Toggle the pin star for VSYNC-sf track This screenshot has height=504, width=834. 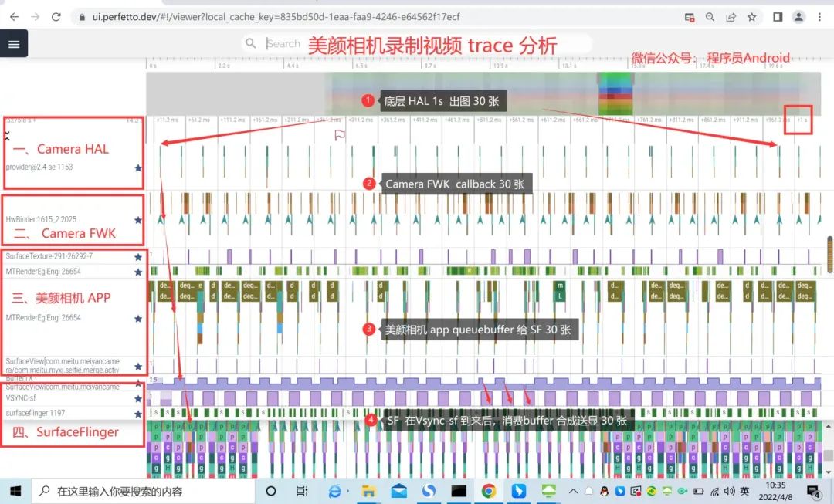click(x=138, y=399)
